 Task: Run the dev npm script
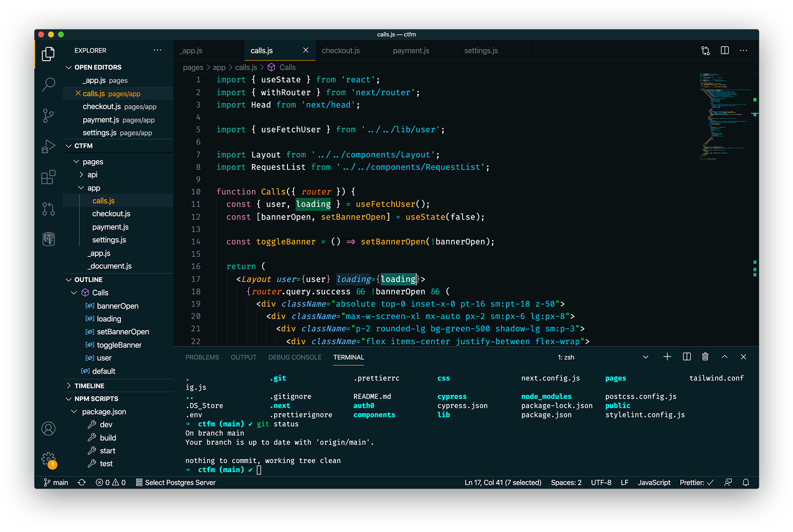tap(106, 425)
